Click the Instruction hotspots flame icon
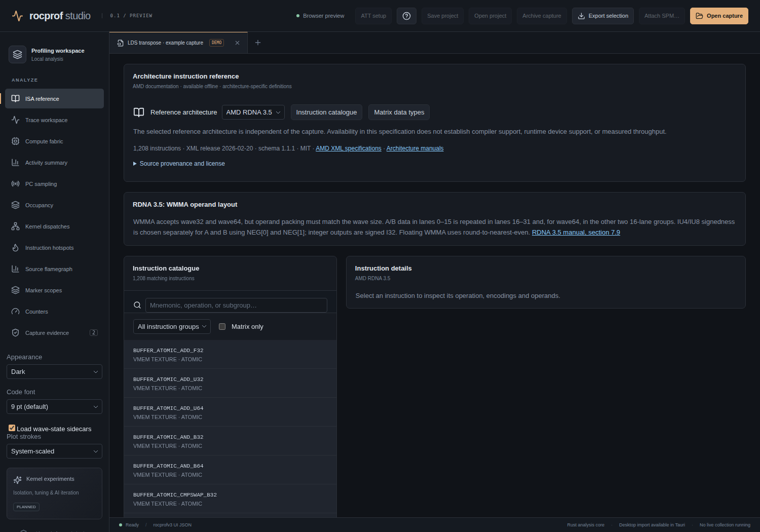Image resolution: width=760 pixels, height=532 pixels. pos(16,248)
